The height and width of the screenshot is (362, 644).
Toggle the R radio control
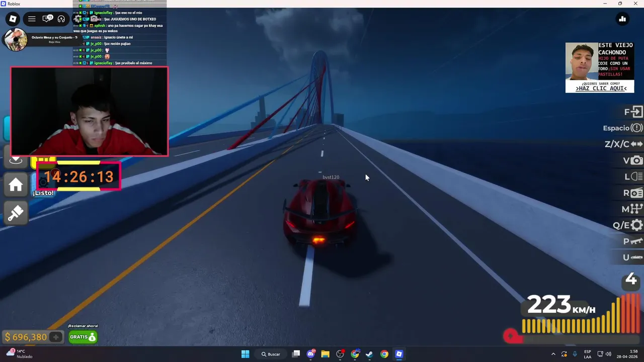(x=633, y=193)
